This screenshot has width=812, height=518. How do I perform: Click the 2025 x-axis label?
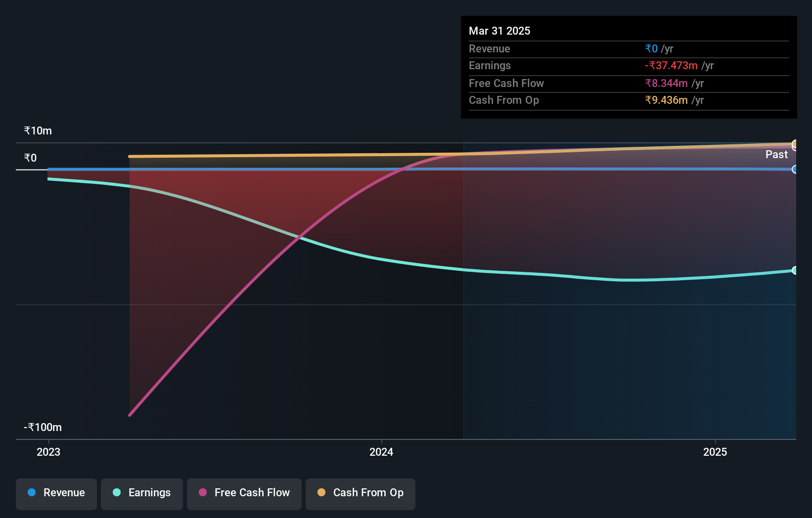click(715, 452)
